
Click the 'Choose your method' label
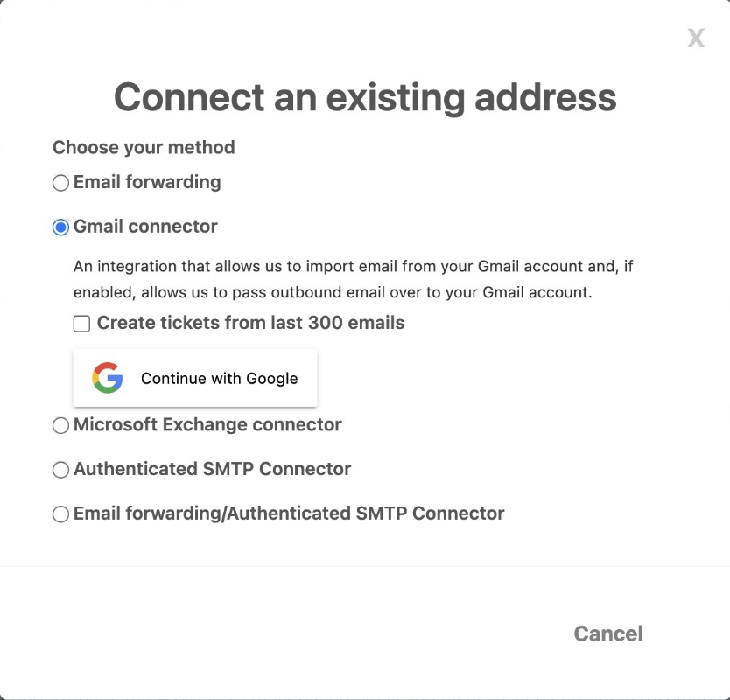pos(144,148)
